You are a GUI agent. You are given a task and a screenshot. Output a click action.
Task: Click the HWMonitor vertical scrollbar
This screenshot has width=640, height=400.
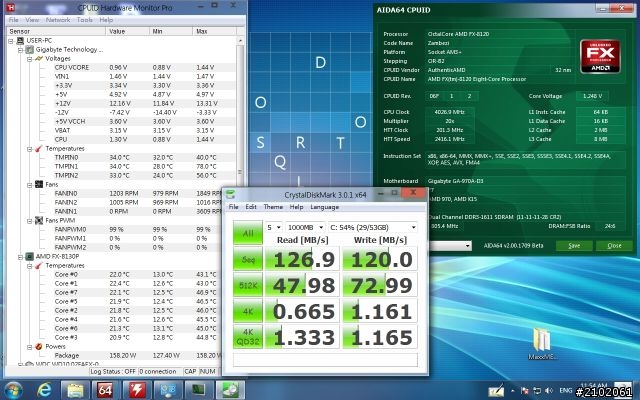click(x=240, y=171)
